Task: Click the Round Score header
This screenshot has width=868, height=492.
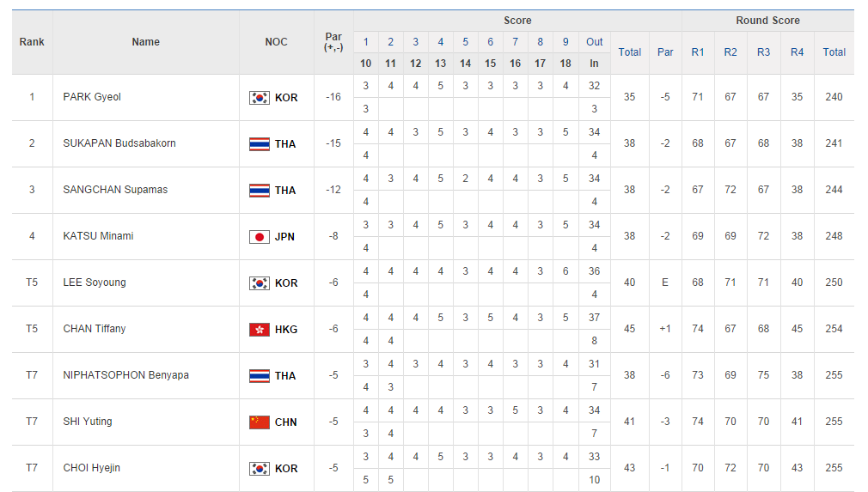Action: [x=767, y=21]
